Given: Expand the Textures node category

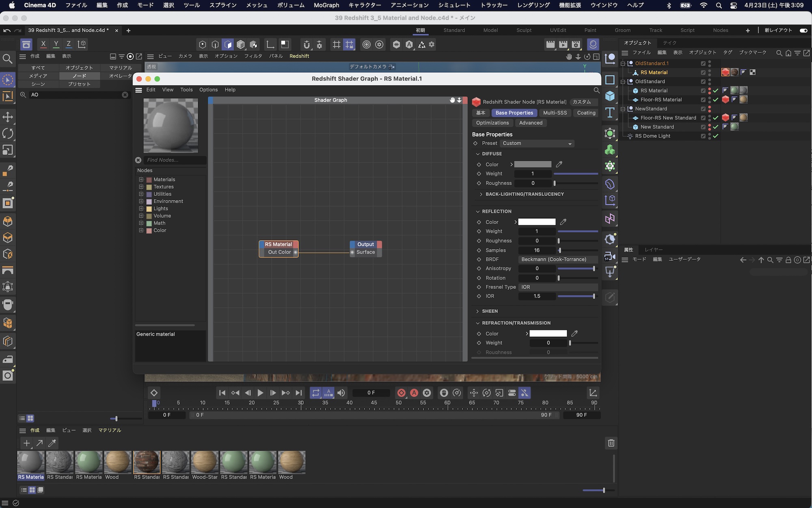Looking at the screenshot, I should coord(141,187).
